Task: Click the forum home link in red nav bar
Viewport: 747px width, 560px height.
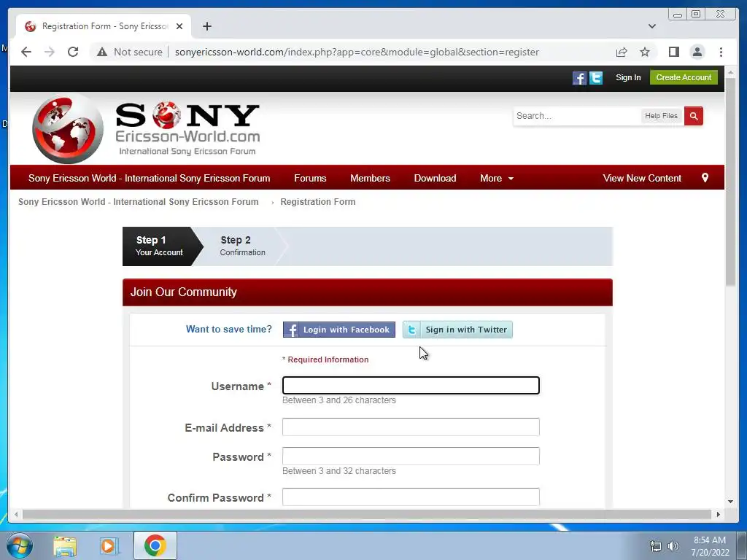Action: tap(149, 178)
